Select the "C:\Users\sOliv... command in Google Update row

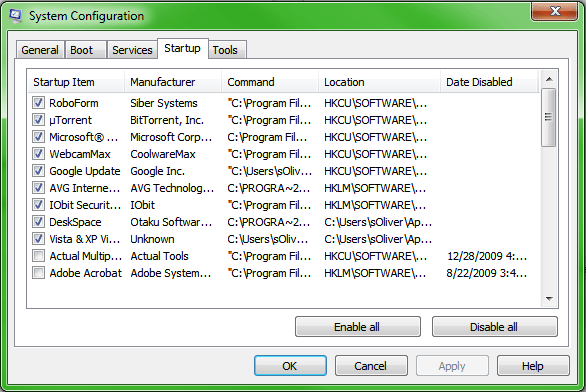pyautogui.click(x=269, y=171)
